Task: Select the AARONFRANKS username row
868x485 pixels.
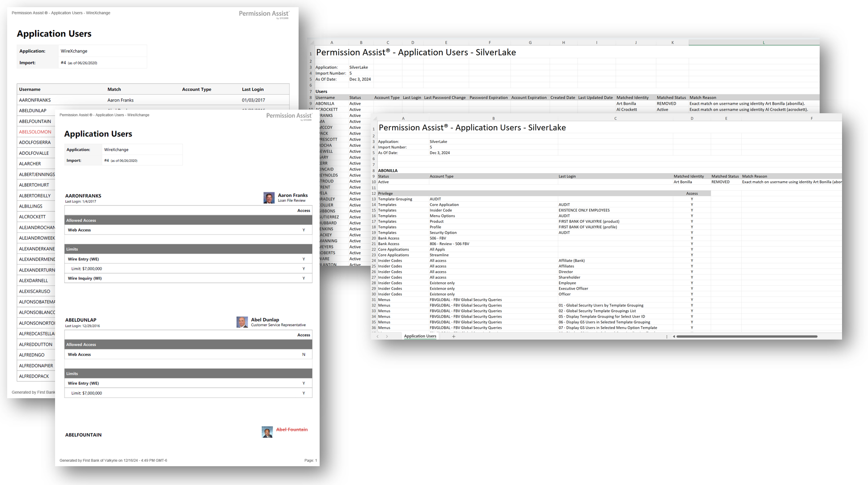Action: pos(35,100)
